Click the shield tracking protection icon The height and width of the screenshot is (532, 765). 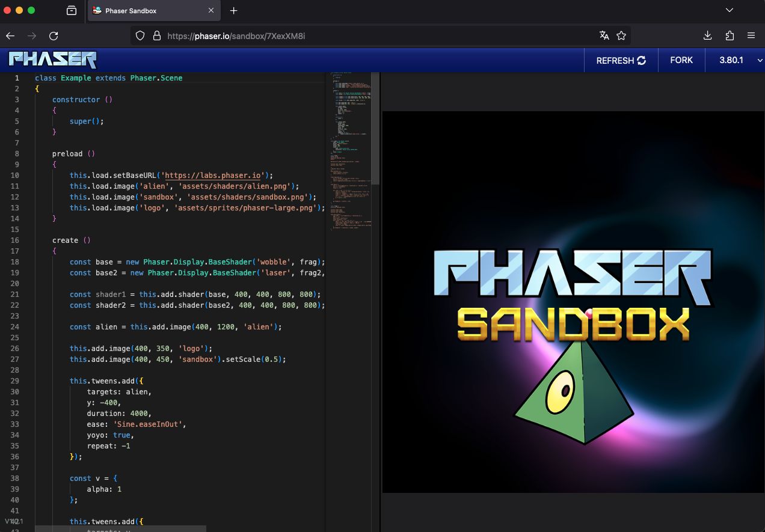(x=140, y=36)
